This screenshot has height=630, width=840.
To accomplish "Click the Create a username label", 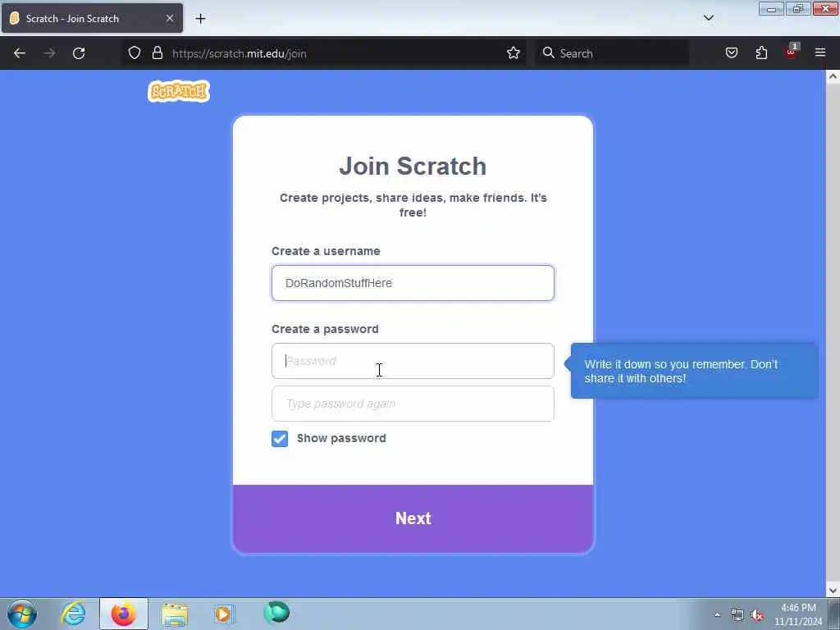I will coord(326,251).
